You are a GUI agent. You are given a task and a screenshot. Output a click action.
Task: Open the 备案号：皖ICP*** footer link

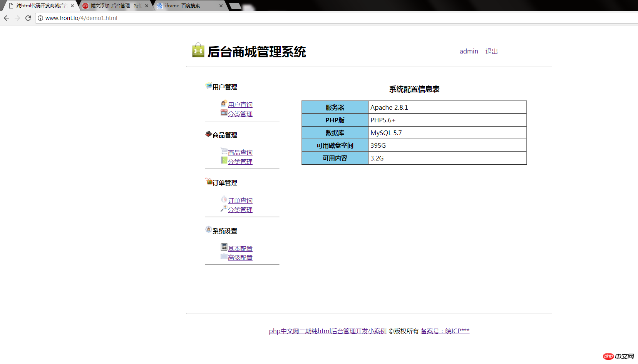(445, 331)
